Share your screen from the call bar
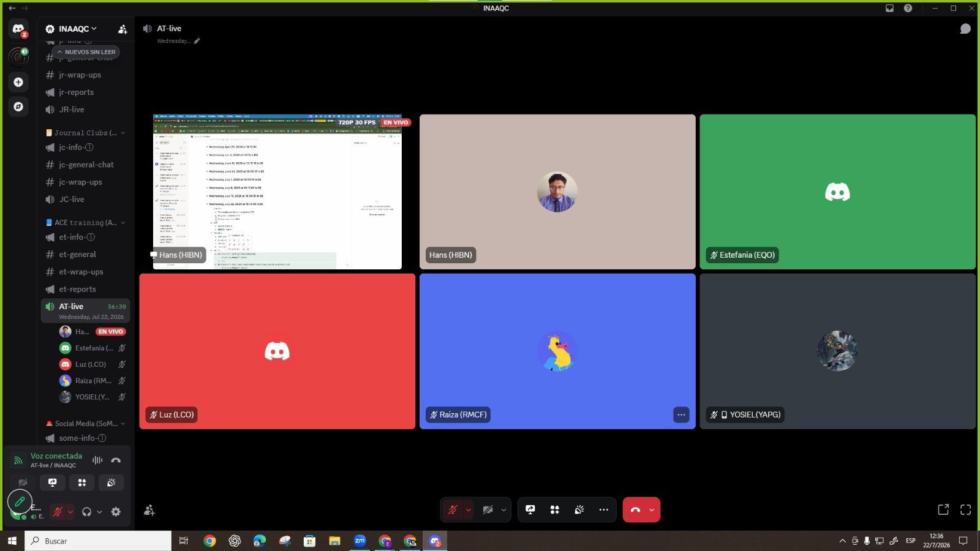 (530, 509)
